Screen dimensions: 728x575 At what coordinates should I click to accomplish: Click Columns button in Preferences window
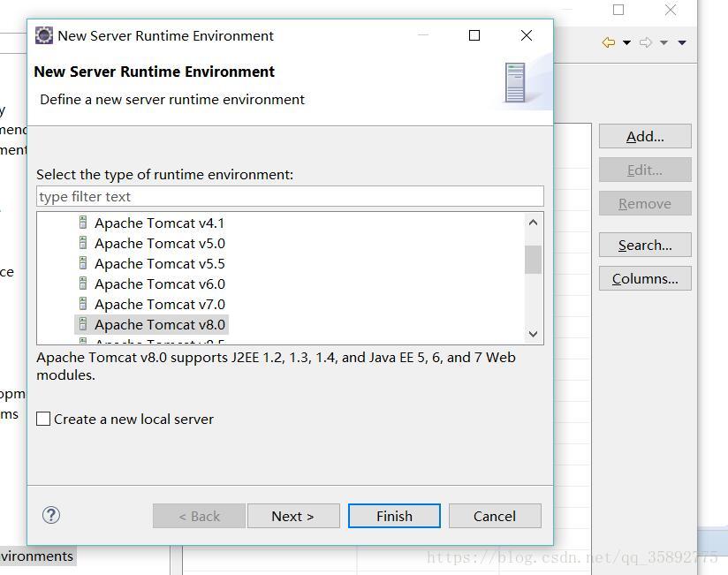(645, 278)
